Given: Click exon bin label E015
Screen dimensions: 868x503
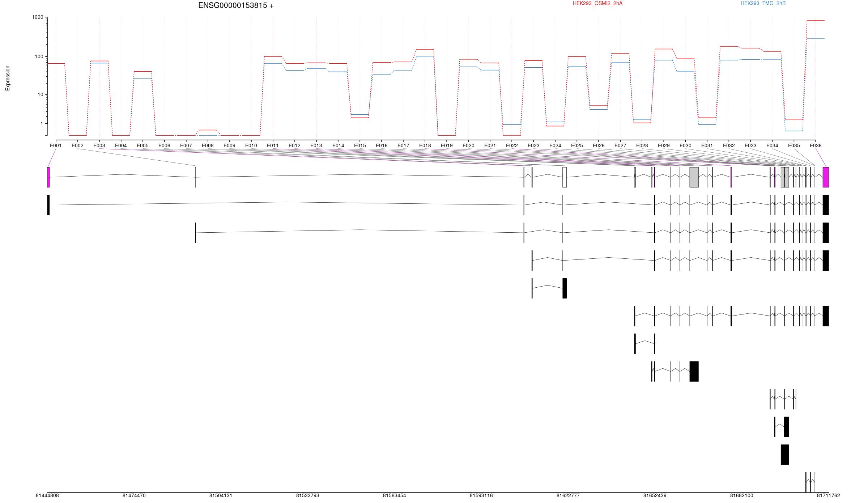Looking at the screenshot, I should coord(360,145).
